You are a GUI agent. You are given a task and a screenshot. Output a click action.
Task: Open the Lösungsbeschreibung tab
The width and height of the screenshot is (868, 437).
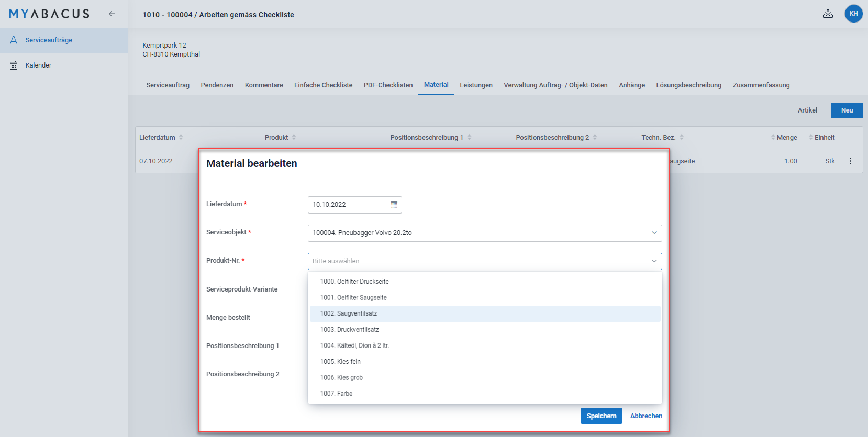(688, 85)
